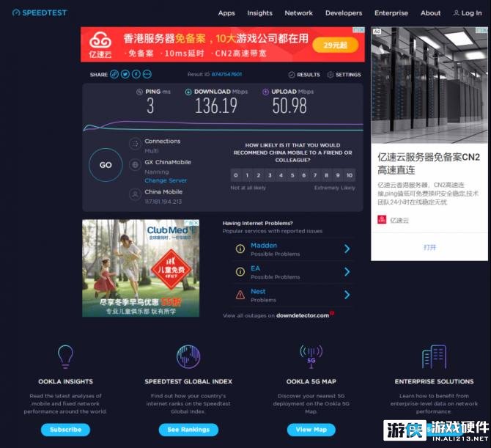Copy the share link icon
The height and width of the screenshot is (448, 491).
[114, 74]
